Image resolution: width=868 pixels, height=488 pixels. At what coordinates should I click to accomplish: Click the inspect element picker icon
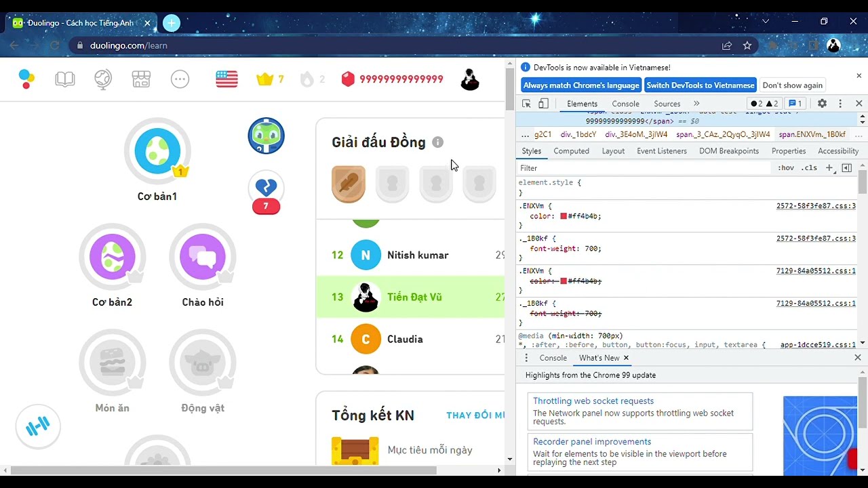[526, 104]
